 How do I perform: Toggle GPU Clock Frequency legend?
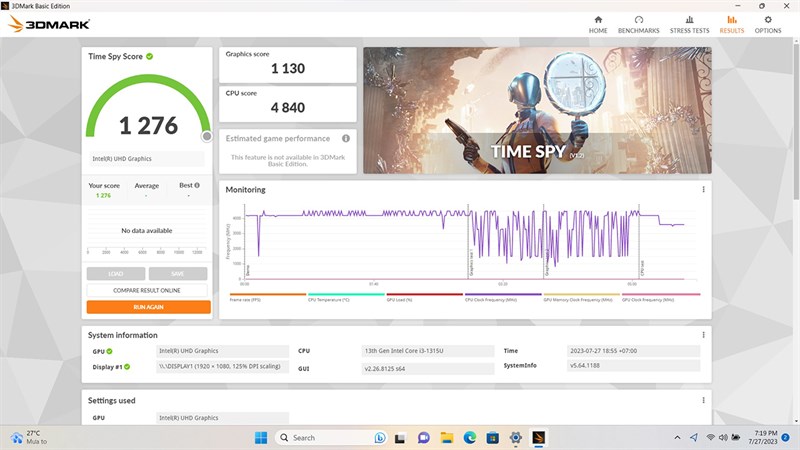click(x=661, y=297)
